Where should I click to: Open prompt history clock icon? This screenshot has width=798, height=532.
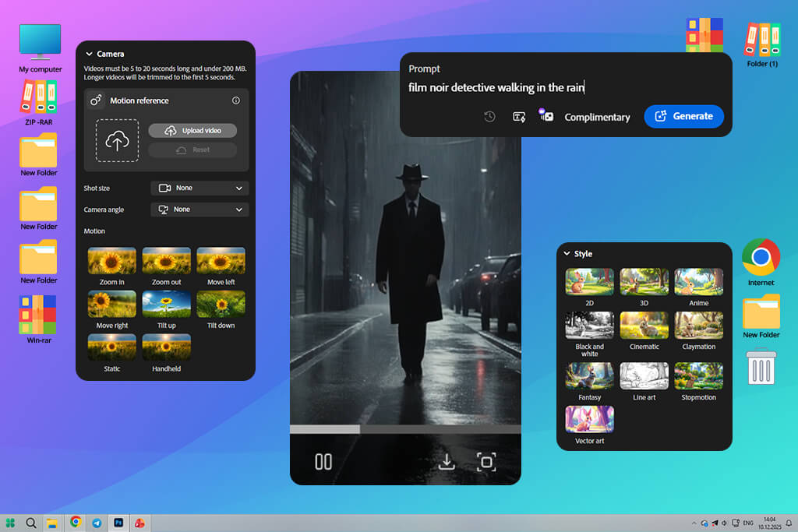pos(489,117)
